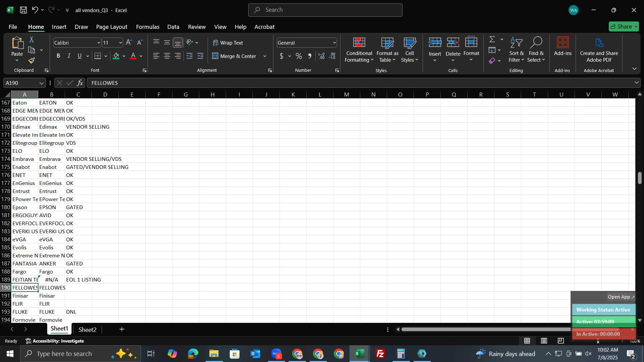644x362 pixels.
Task: Click Find & Select button
Action: point(536,50)
